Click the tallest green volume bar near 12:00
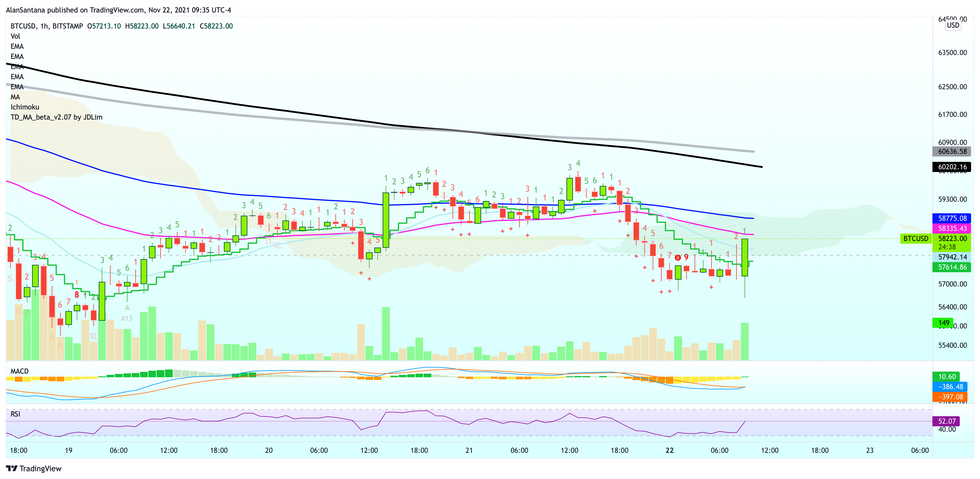Screen dimensions: 980x479 pyautogui.click(x=386, y=334)
